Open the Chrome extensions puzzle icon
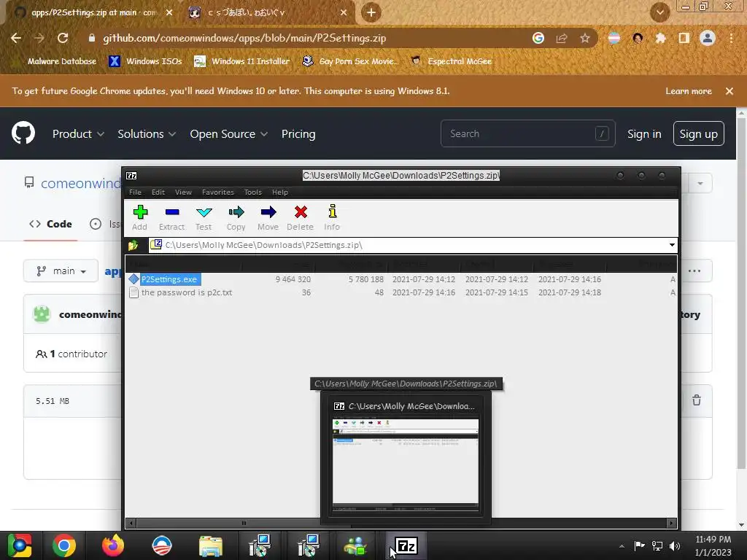 pyautogui.click(x=660, y=38)
